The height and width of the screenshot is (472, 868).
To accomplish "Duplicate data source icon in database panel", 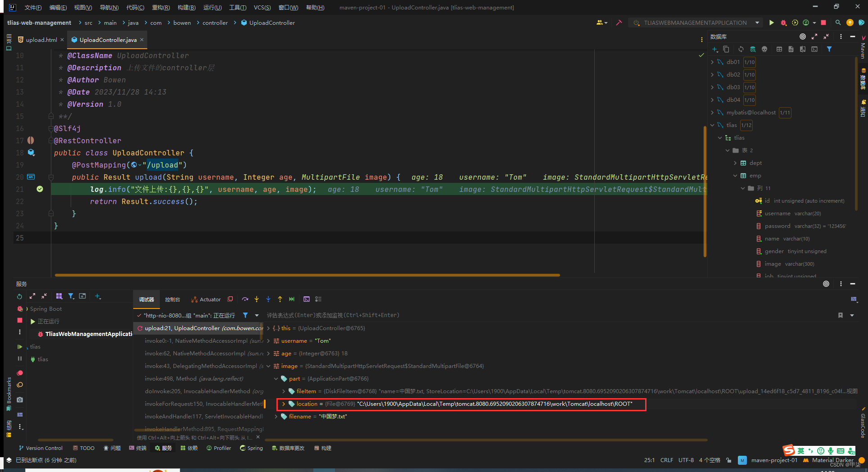I will tap(726, 49).
